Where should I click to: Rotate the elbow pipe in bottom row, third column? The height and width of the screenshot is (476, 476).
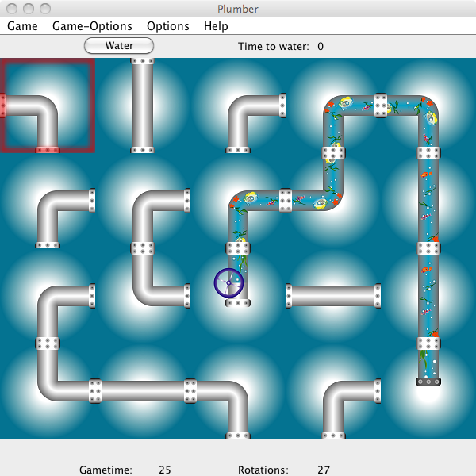tap(238, 391)
